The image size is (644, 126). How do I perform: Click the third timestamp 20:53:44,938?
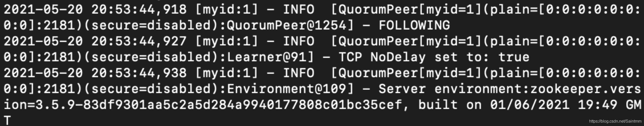139,73
